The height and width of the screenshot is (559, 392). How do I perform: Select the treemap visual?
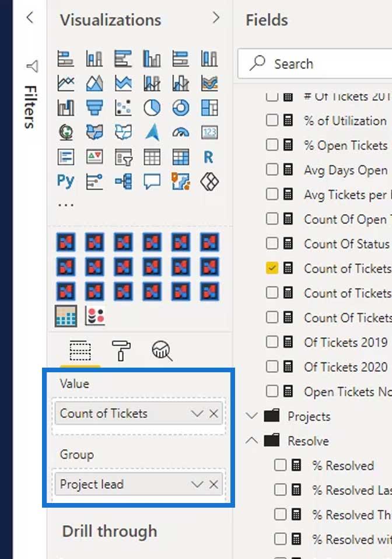coord(209,108)
